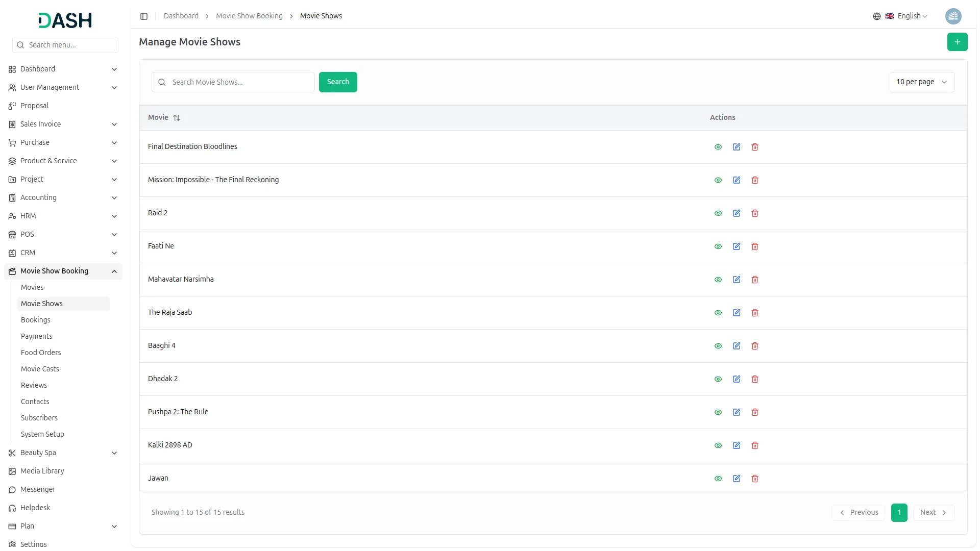Toggle the sidebar collapse icon near the breadcrumb
This screenshot has width=980, height=551.
click(144, 16)
